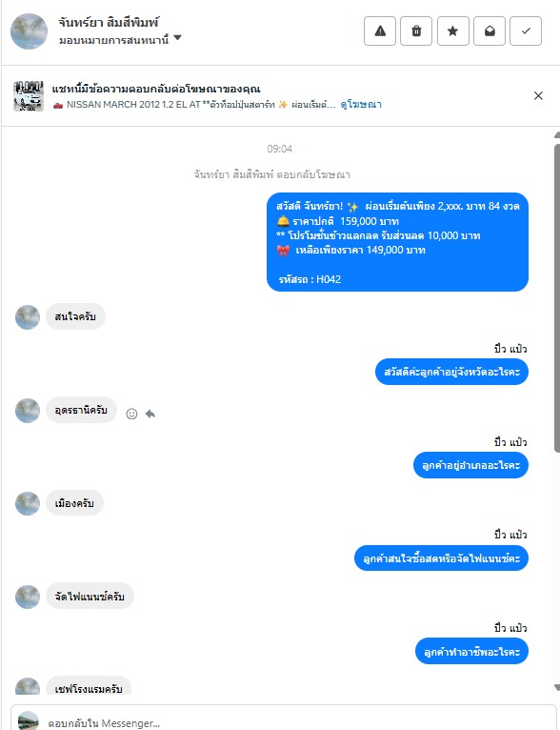Viewport: 560px width, 730px height.
Task: Open จันทร์ยา profile picture in header
Action: pyautogui.click(x=29, y=31)
